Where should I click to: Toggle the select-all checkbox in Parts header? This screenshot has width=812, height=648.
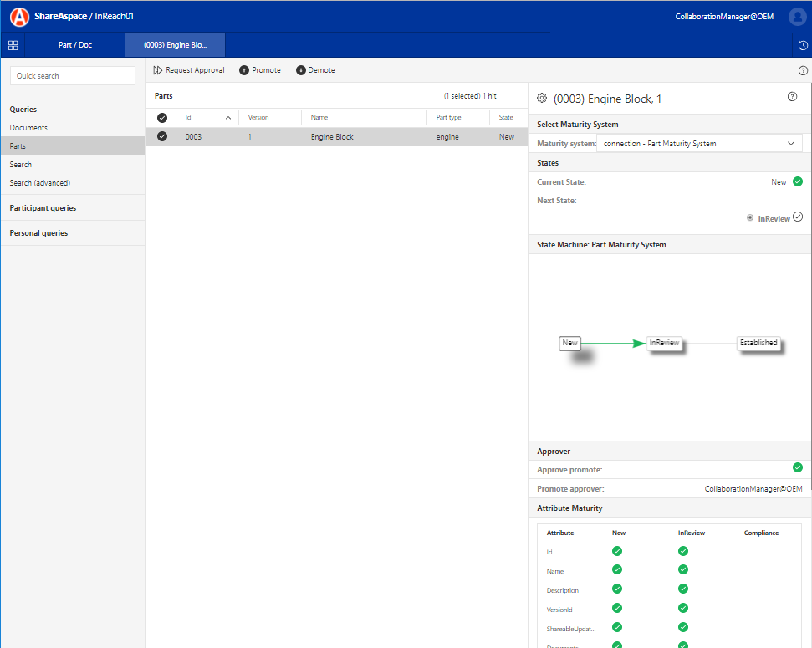point(162,118)
